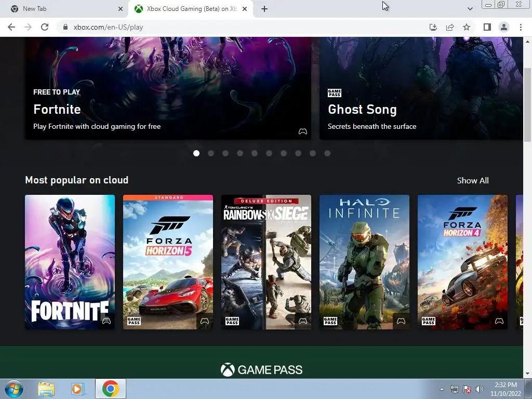This screenshot has height=399, width=532.
Task: Select the ninth carousel dot
Action: click(313, 153)
